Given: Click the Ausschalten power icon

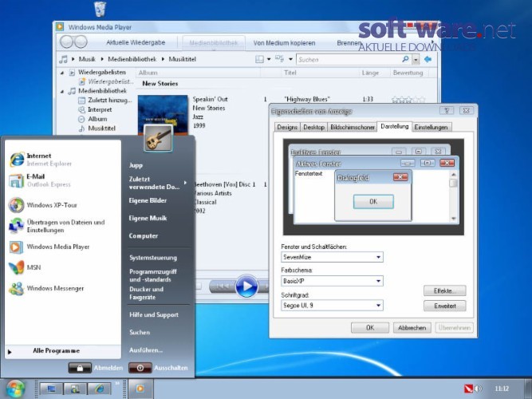Looking at the screenshot, I should tap(140, 368).
